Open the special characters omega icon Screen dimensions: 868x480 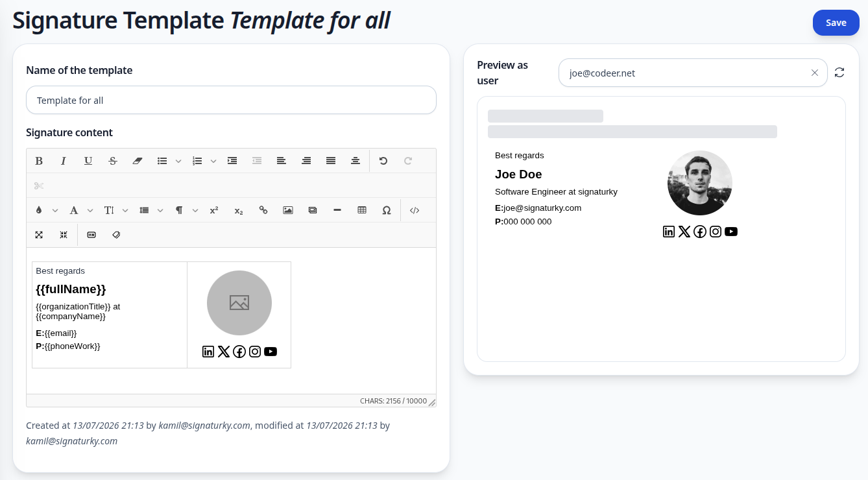[387, 210]
